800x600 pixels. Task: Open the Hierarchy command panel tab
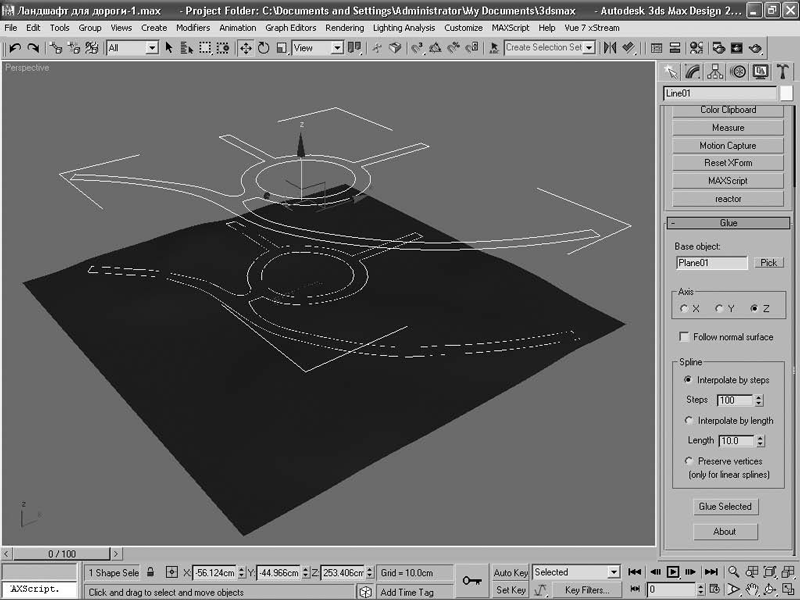click(715, 71)
